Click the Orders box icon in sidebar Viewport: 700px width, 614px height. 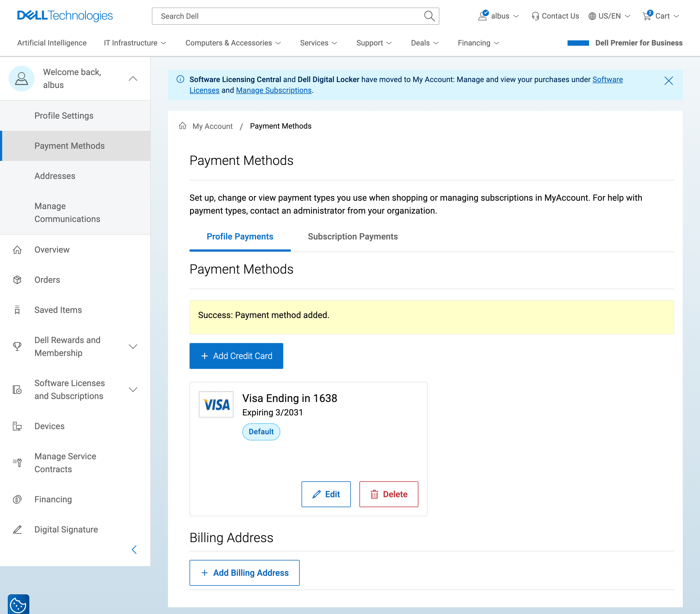[17, 280]
